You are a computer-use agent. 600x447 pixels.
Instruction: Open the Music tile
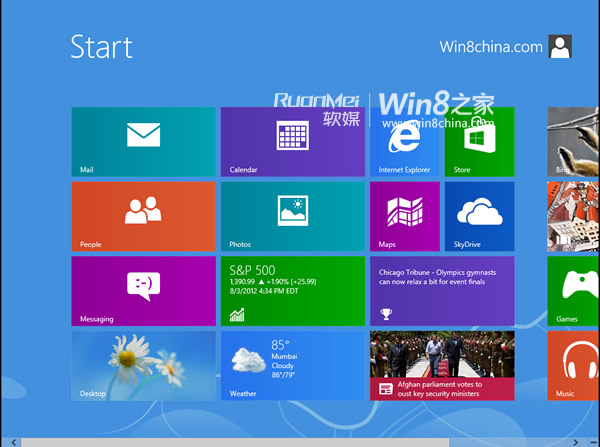coord(573,365)
